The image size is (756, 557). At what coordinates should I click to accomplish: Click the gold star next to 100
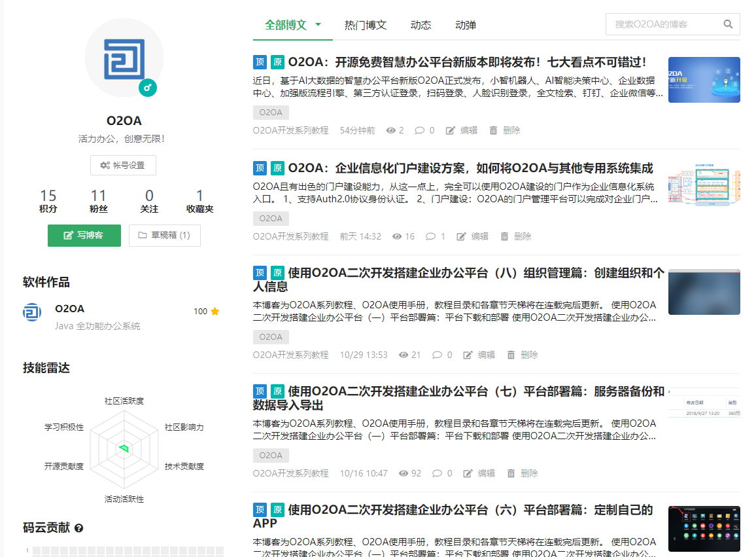tap(215, 312)
